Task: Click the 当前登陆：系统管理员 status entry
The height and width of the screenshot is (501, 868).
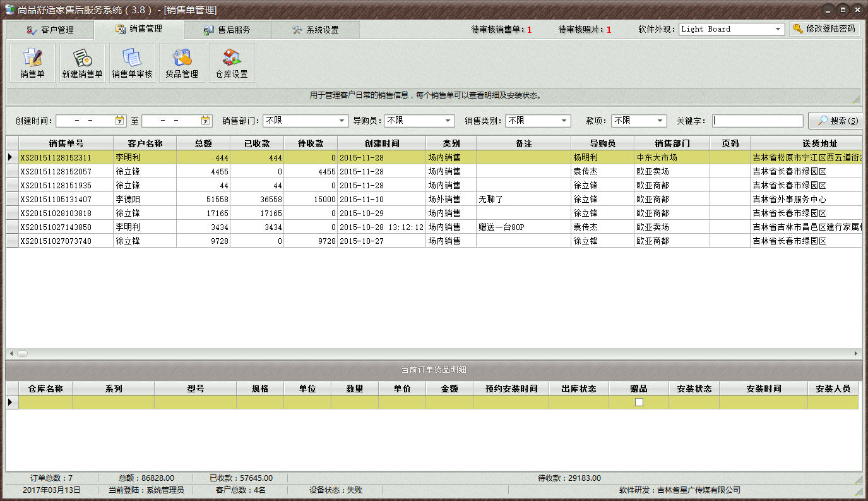Action: [x=146, y=490]
